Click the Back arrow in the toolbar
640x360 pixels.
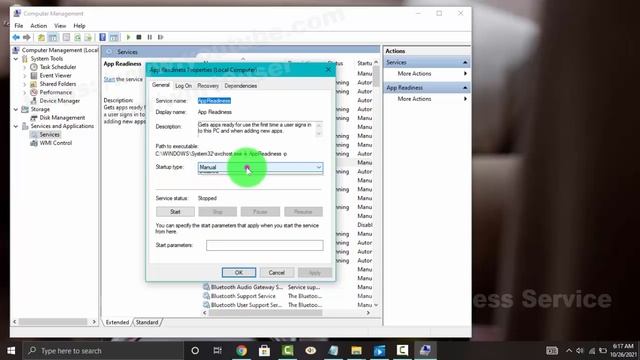(x=16, y=38)
